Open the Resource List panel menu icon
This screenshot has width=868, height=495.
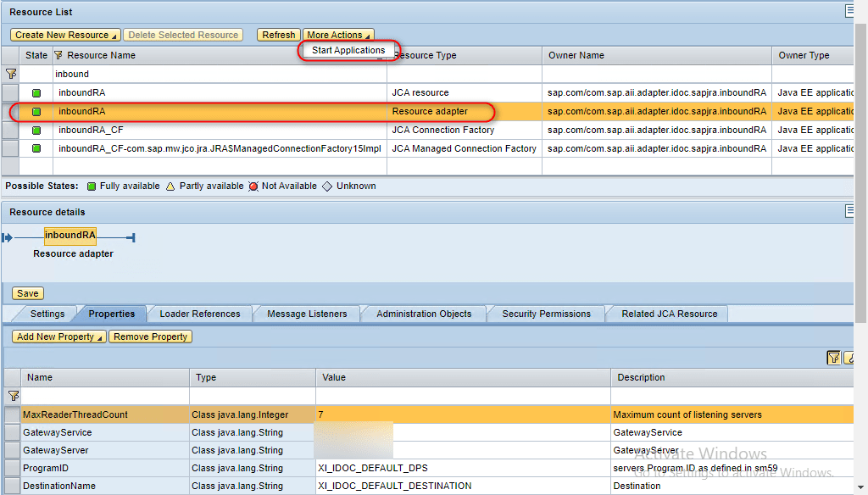tap(849, 11)
